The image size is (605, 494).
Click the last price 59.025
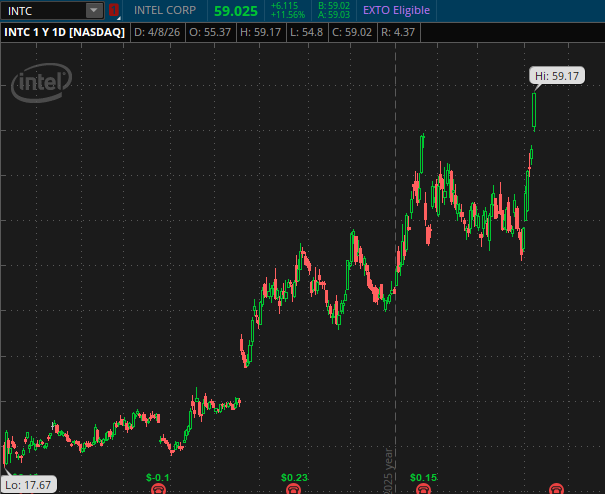[236, 10]
